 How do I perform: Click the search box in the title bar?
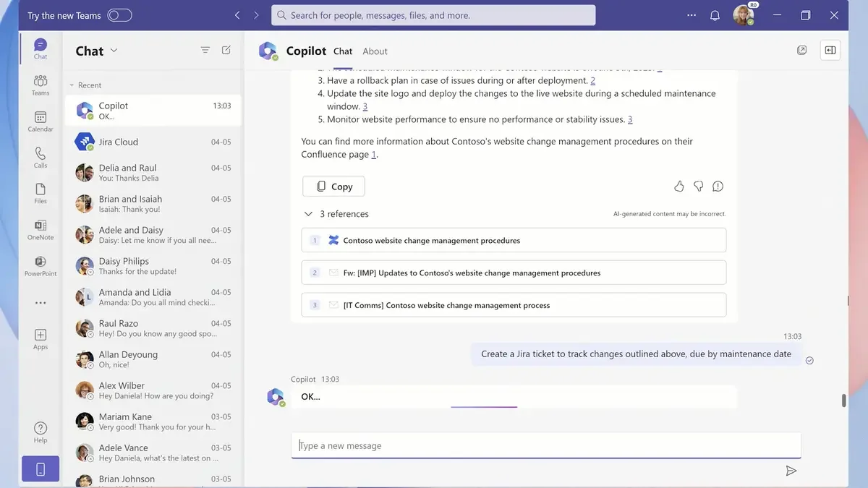tap(433, 15)
